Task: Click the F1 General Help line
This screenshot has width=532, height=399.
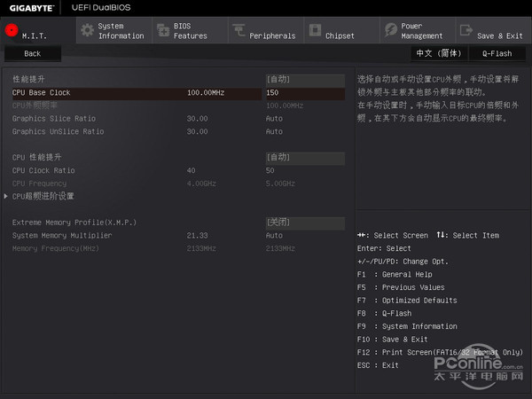Action: [x=395, y=274]
